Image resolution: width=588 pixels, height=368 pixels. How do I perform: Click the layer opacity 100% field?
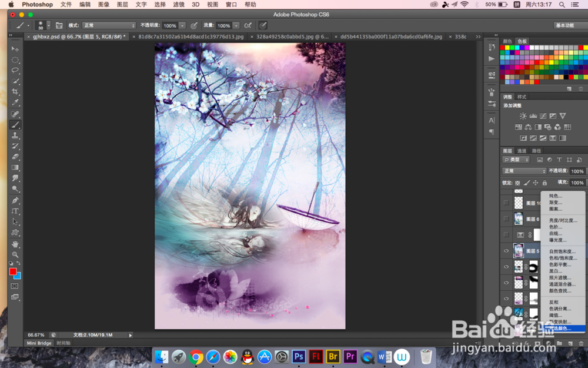click(x=577, y=171)
